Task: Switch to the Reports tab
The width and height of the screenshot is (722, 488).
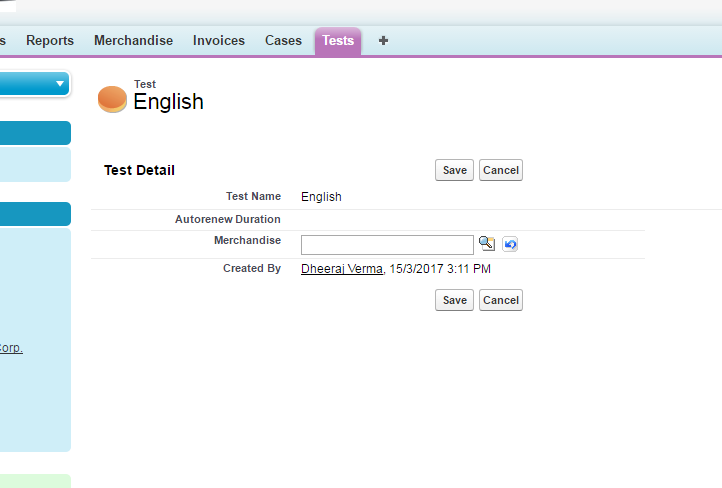Action: point(50,41)
